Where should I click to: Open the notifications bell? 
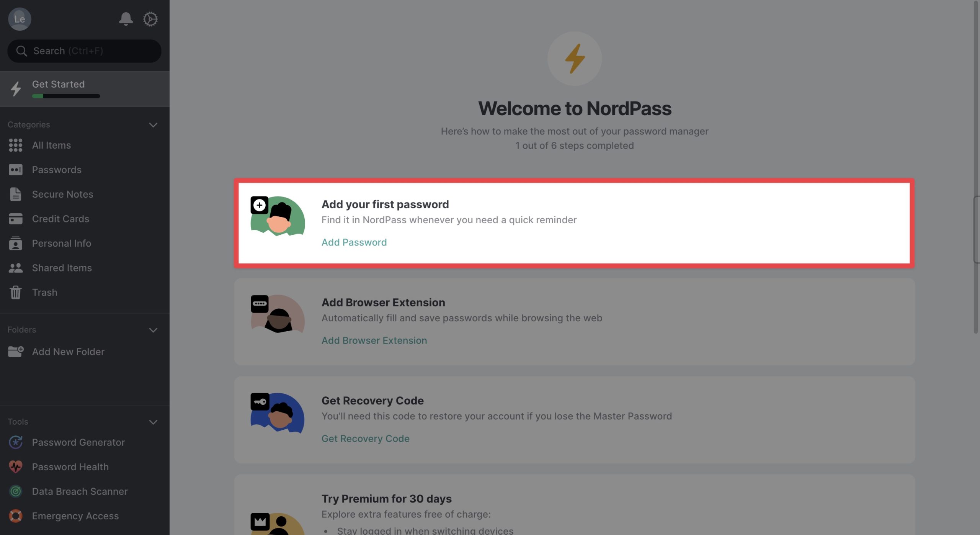click(x=126, y=19)
